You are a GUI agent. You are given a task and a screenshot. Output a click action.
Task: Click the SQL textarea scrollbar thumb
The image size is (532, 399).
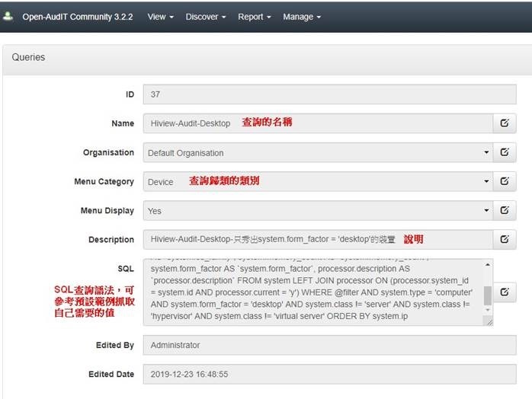coord(488,295)
